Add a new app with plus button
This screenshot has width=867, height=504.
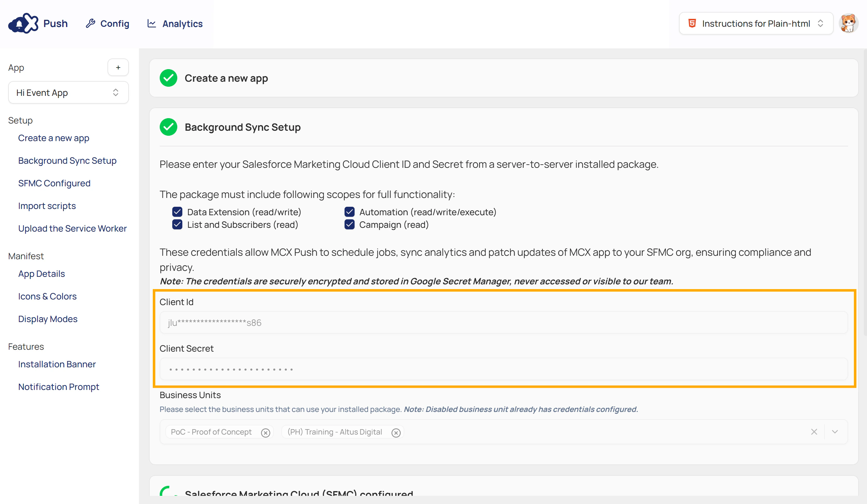pyautogui.click(x=118, y=67)
